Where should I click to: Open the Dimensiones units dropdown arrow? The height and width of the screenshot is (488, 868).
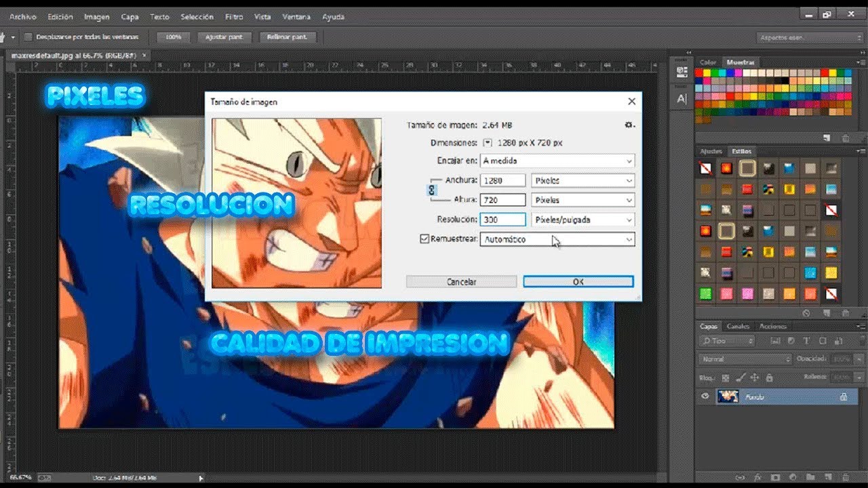(488, 143)
